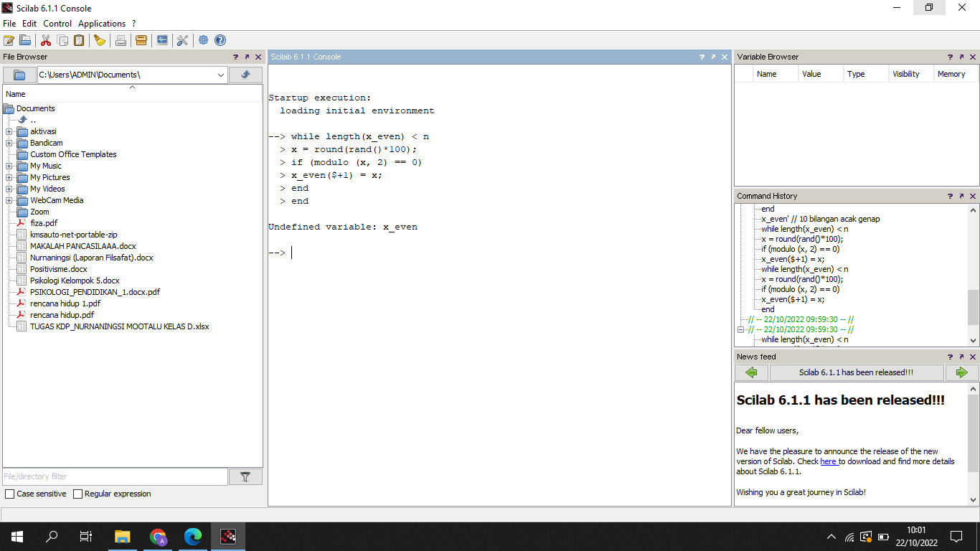The height and width of the screenshot is (551, 980).
Task: Click the Paste clipboard icon
Action: pyautogui.click(x=80, y=40)
